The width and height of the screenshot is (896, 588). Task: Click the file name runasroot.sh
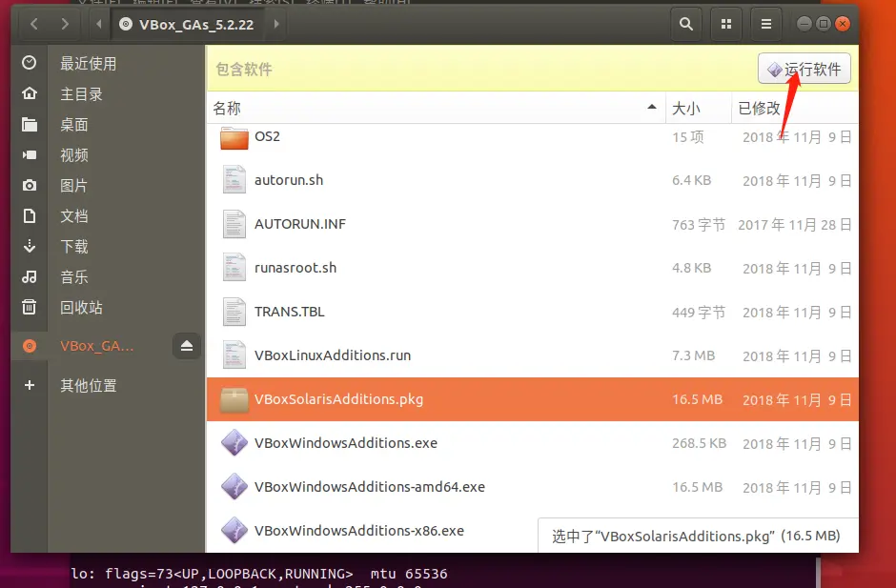[x=295, y=268]
